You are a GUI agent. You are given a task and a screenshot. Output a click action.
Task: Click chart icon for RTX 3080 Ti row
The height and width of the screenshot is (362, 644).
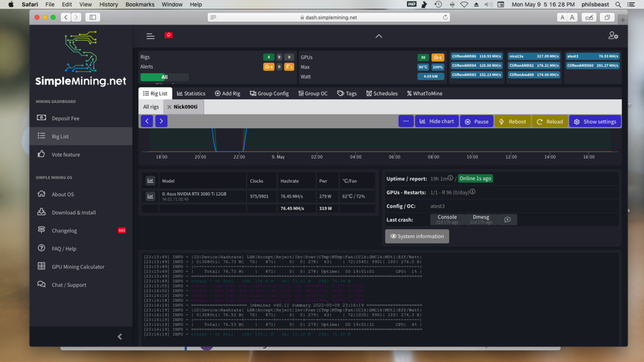coord(150,196)
